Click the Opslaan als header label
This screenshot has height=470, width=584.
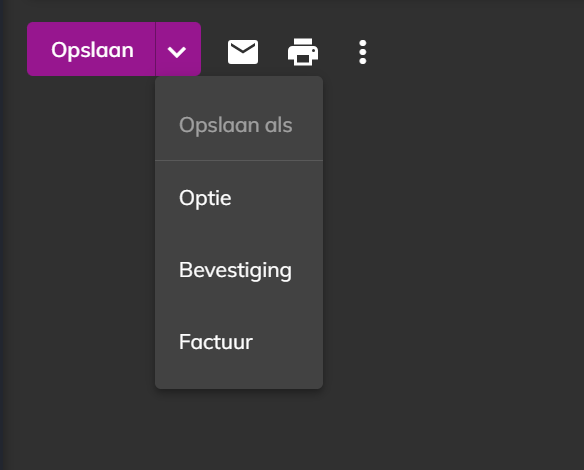[235, 125]
